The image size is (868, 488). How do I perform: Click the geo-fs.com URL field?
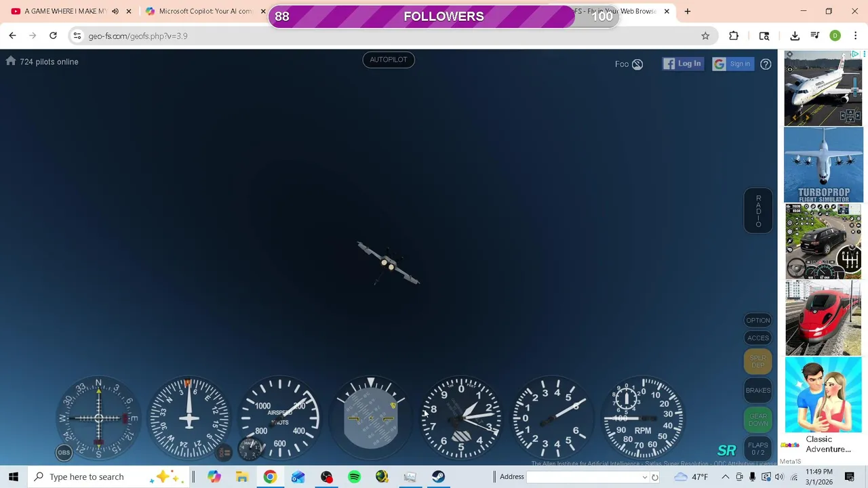[x=387, y=36]
